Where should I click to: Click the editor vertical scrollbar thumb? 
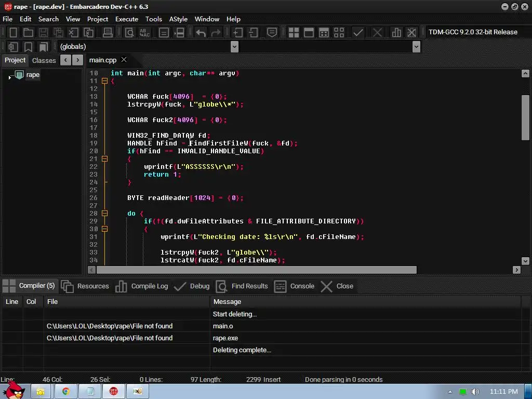[525, 117]
